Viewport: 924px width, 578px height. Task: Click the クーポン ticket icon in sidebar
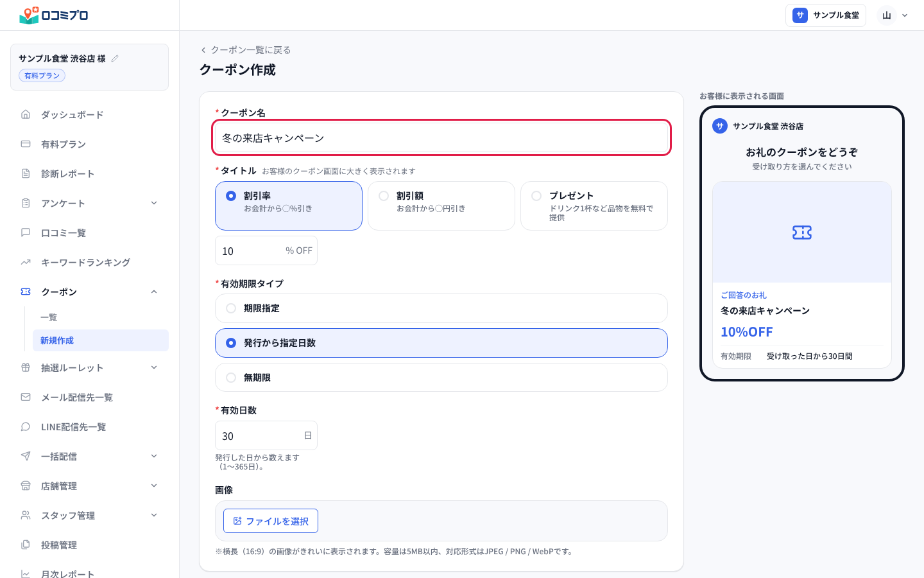[26, 292]
